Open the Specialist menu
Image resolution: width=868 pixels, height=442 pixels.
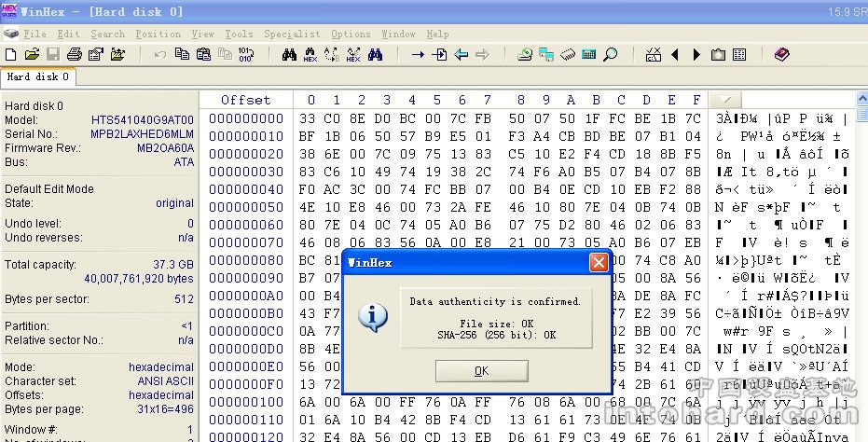(292, 34)
